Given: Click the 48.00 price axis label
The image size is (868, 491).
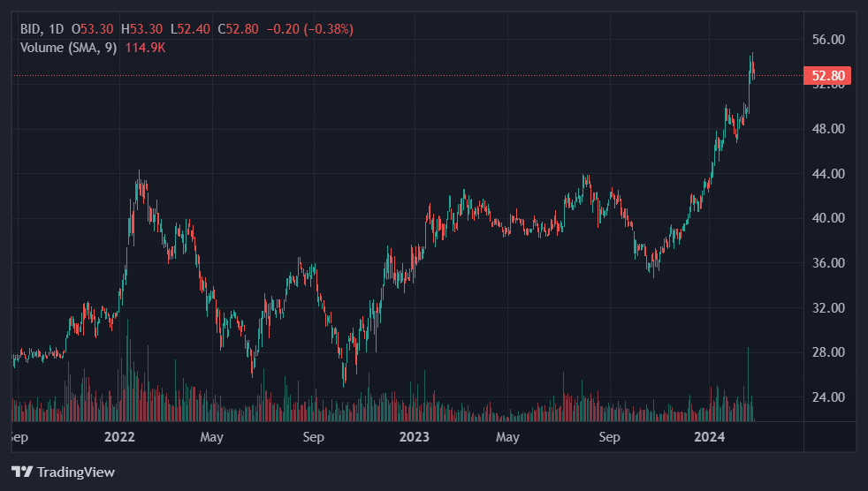Looking at the screenshot, I should click(x=829, y=129).
